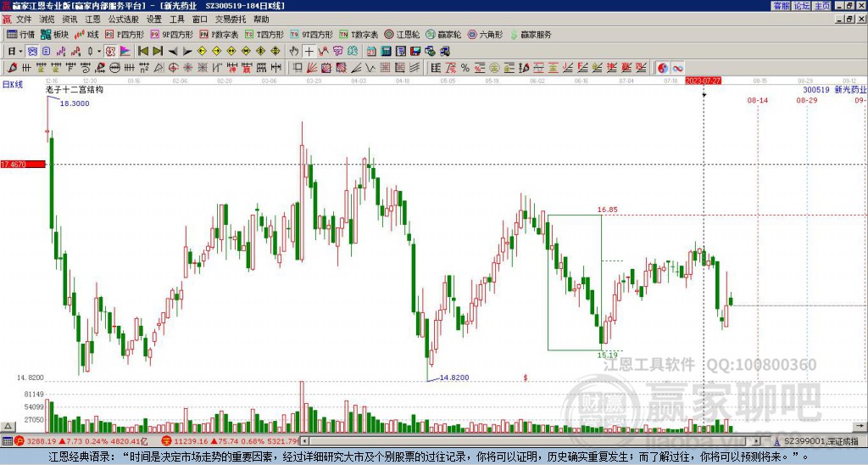
Task: Click the 16.85 price label
Action: tap(607, 210)
